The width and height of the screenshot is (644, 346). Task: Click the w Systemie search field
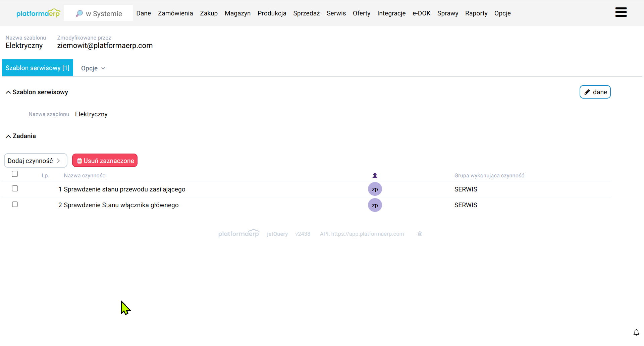(x=104, y=13)
